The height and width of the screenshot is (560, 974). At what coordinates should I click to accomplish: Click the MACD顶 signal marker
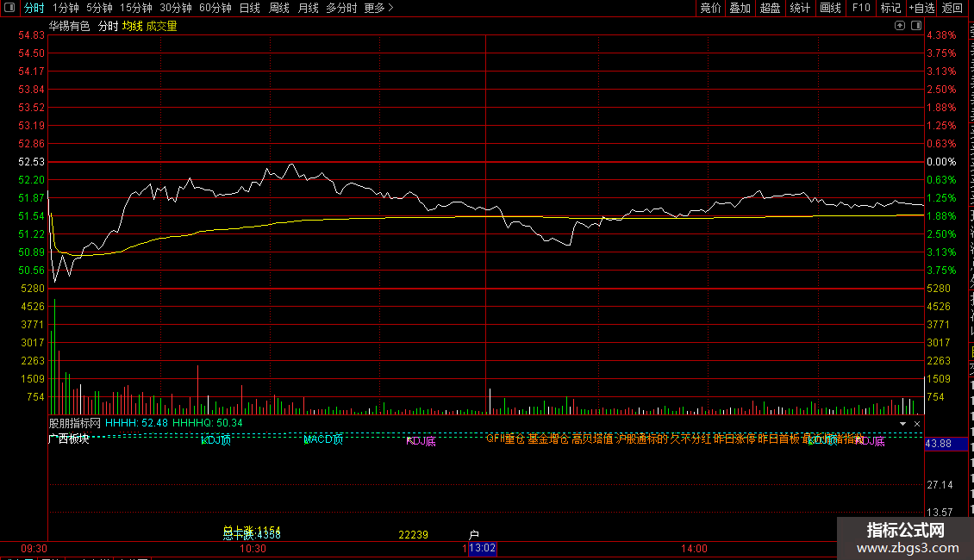tap(323, 439)
